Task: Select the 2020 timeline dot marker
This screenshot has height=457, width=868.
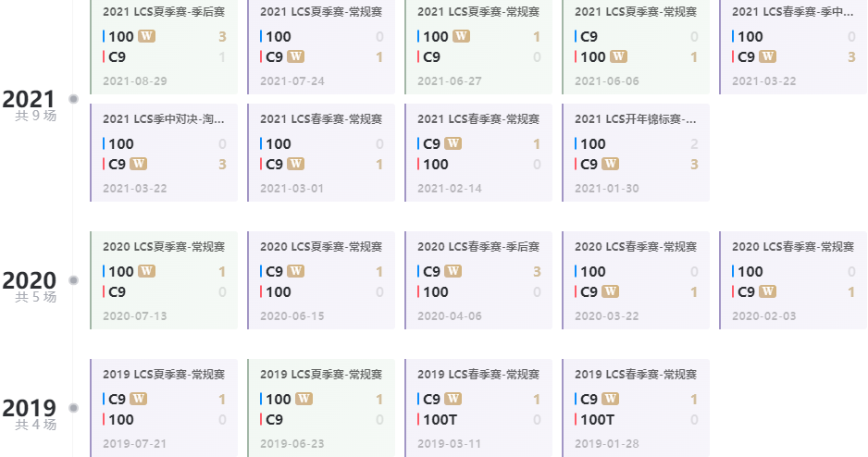Action: 73,280
